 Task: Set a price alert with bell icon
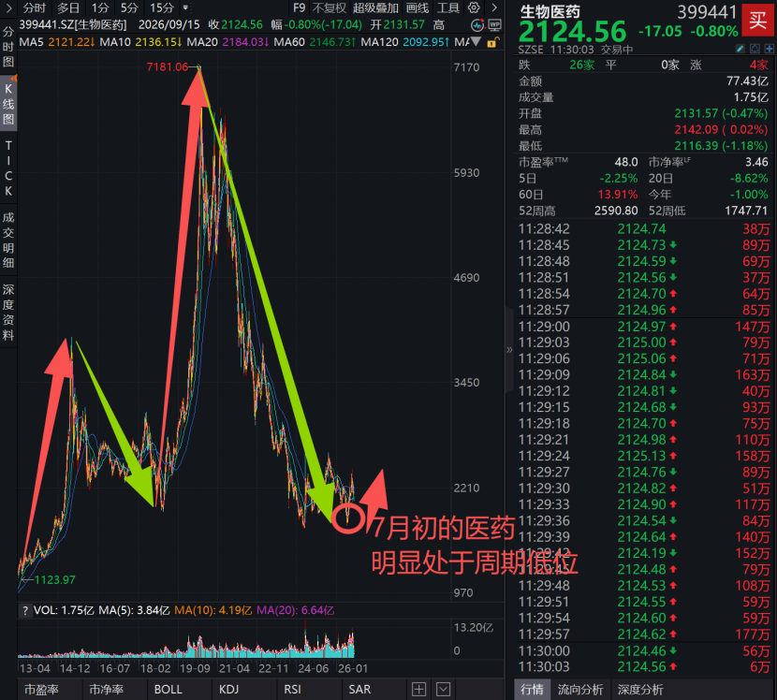[x=755, y=49]
